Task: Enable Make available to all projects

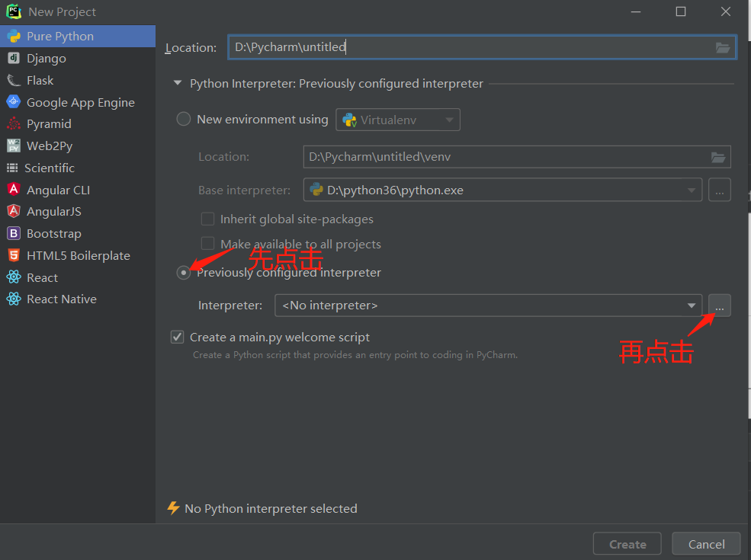Action: point(207,244)
